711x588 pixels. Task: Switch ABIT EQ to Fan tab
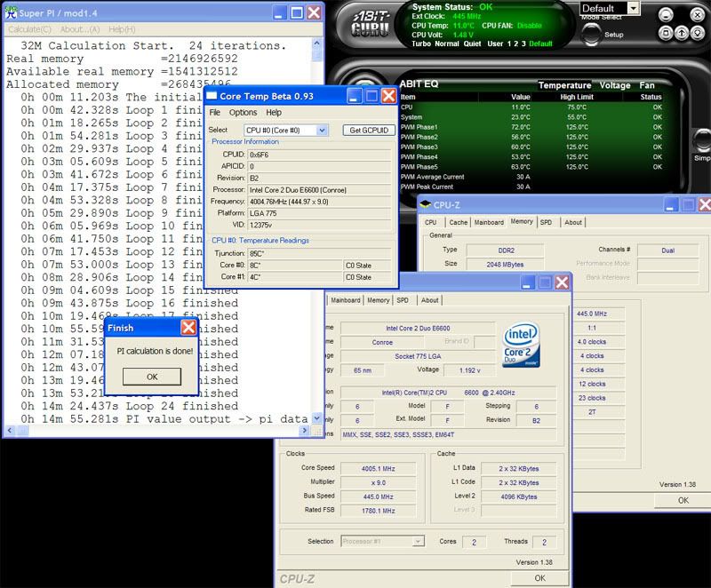(647, 85)
